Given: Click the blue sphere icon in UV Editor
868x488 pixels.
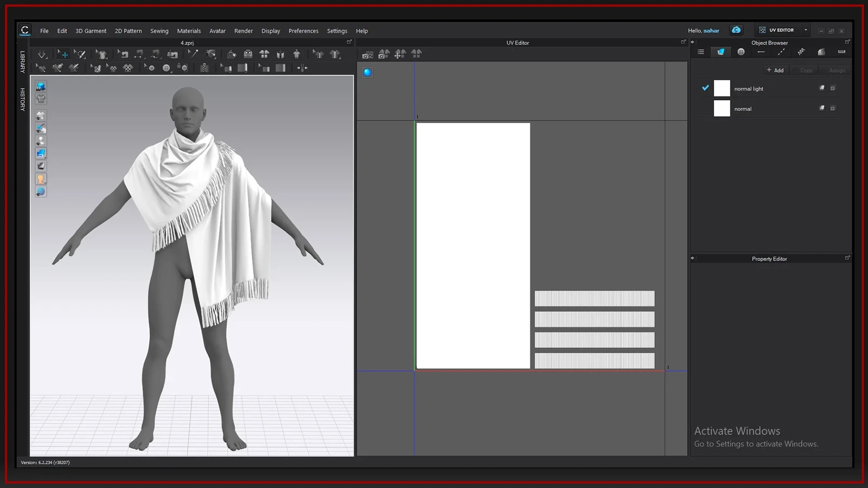Looking at the screenshot, I should pyautogui.click(x=367, y=72).
